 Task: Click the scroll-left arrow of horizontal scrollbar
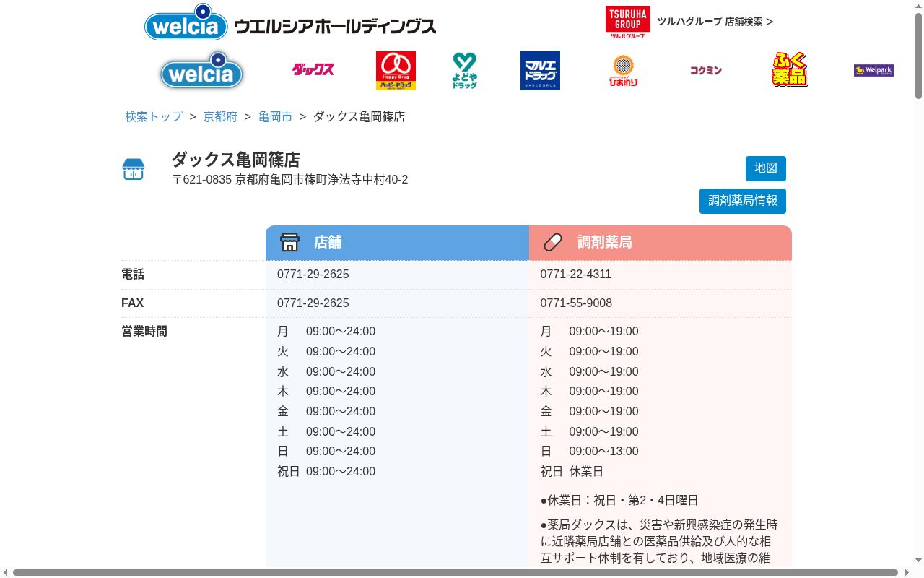6,573
